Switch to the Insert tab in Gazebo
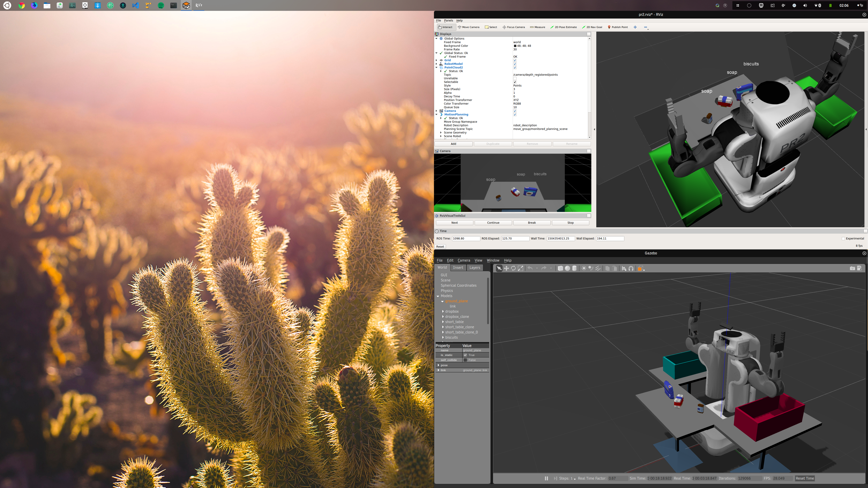This screenshot has height=488, width=868. coord(458,267)
